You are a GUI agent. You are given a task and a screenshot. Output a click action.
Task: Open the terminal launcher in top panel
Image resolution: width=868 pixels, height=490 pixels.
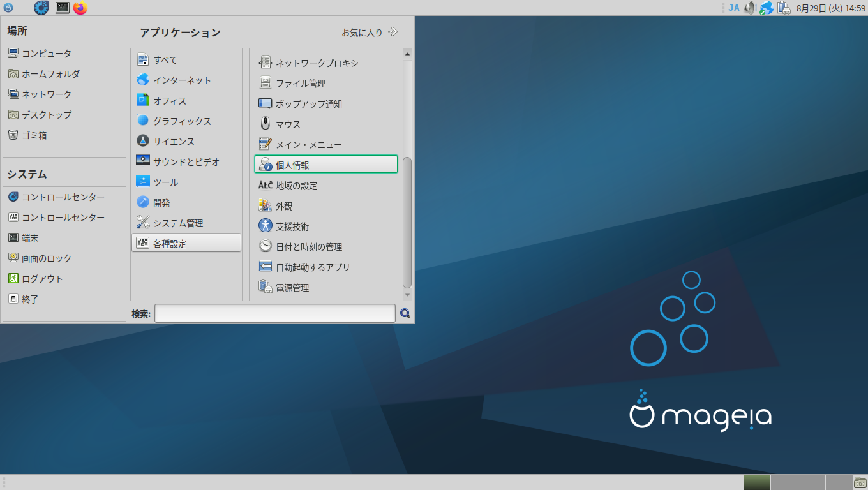click(62, 8)
